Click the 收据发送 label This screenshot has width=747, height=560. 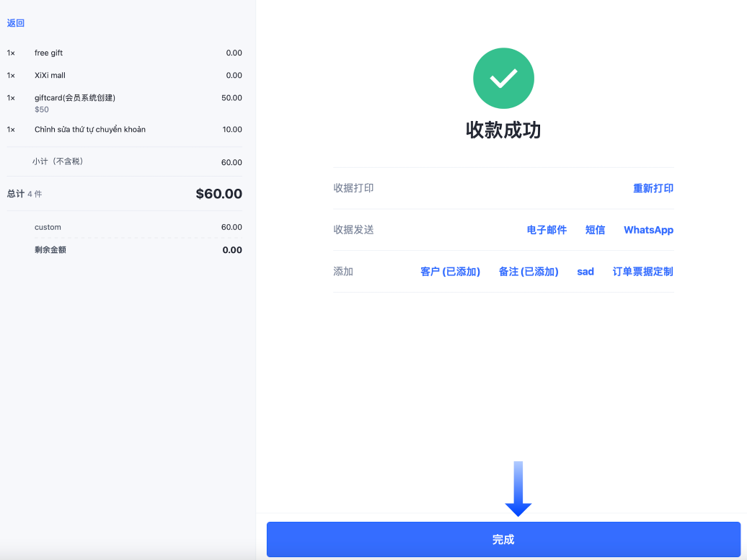[x=353, y=230]
